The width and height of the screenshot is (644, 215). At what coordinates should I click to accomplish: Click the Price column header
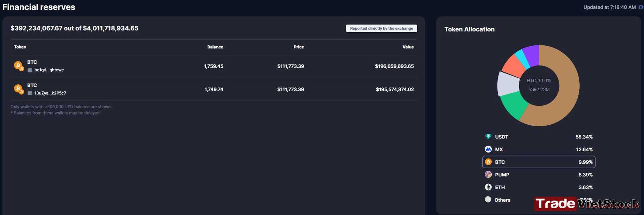coord(299,47)
